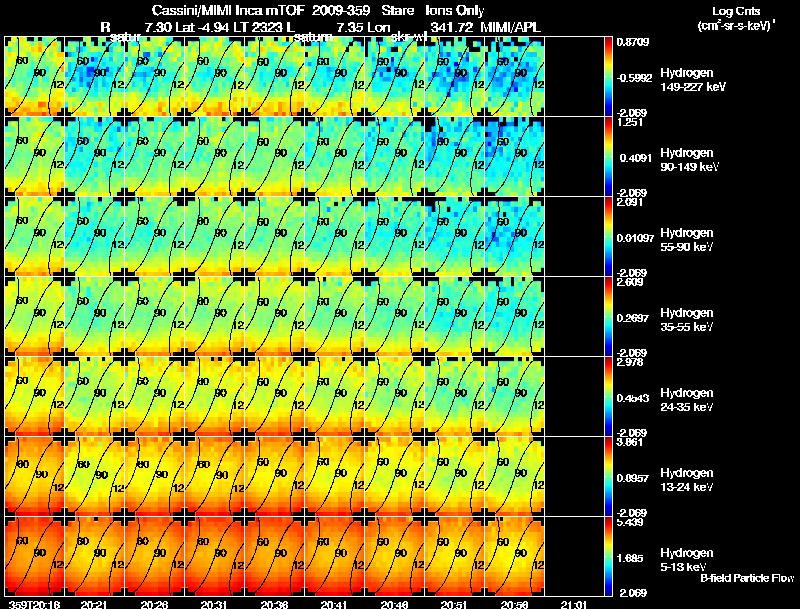The image size is (800, 609).
Task: Click the 'Hydrogen 90-149 keV' label
Action: (690, 160)
